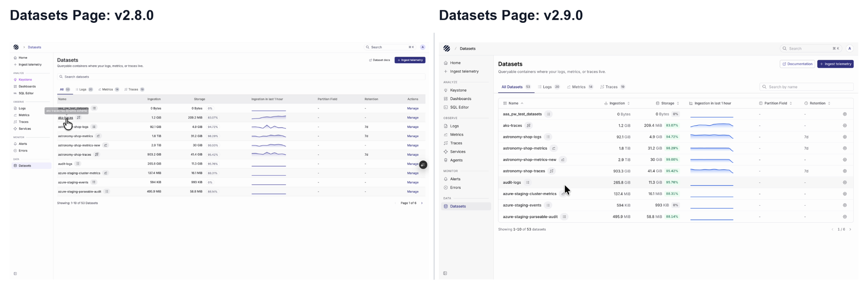This screenshot has width=868, height=289.
Task: Sort by Name column in v2.9.0
Action: click(x=513, y=103)
